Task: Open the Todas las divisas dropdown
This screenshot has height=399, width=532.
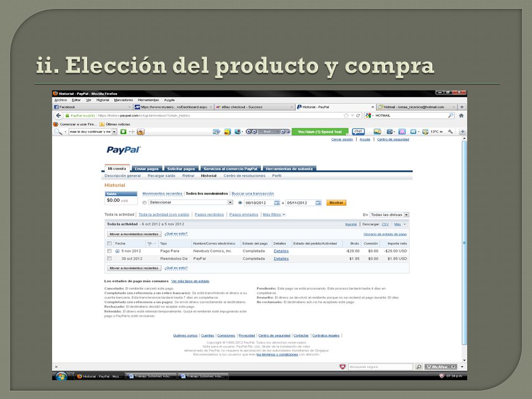Action: point(406,215)
